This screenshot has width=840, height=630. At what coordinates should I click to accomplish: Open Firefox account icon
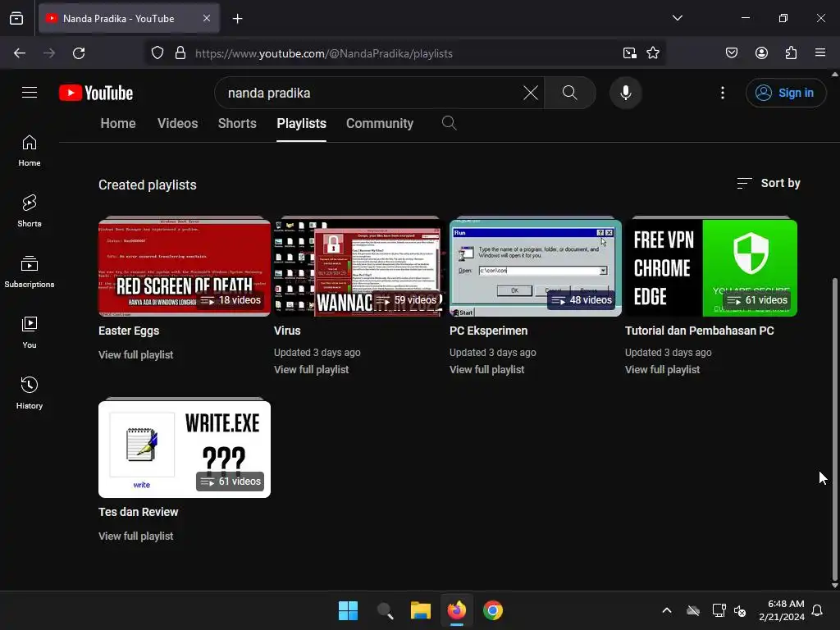761,53
